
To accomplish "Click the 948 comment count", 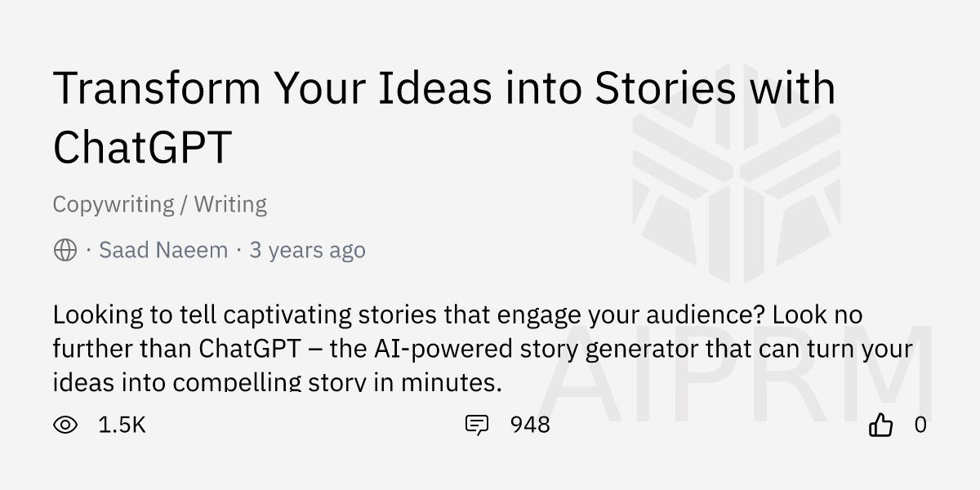I will pos(530,425).
